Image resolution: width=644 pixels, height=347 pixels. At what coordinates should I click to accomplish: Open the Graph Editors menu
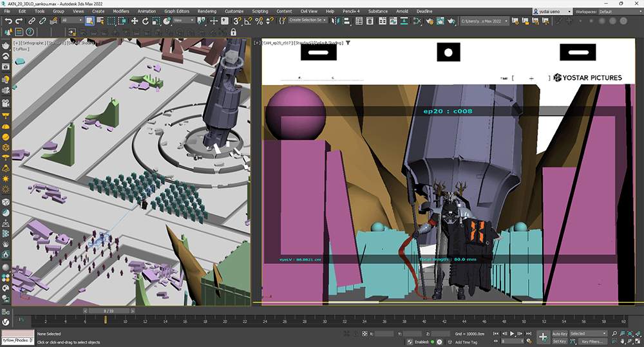point(176,12)
